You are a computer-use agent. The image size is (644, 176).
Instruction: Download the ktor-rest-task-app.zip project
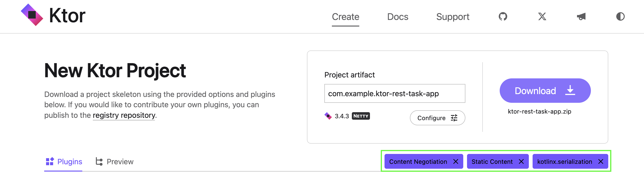pos(545,91)
